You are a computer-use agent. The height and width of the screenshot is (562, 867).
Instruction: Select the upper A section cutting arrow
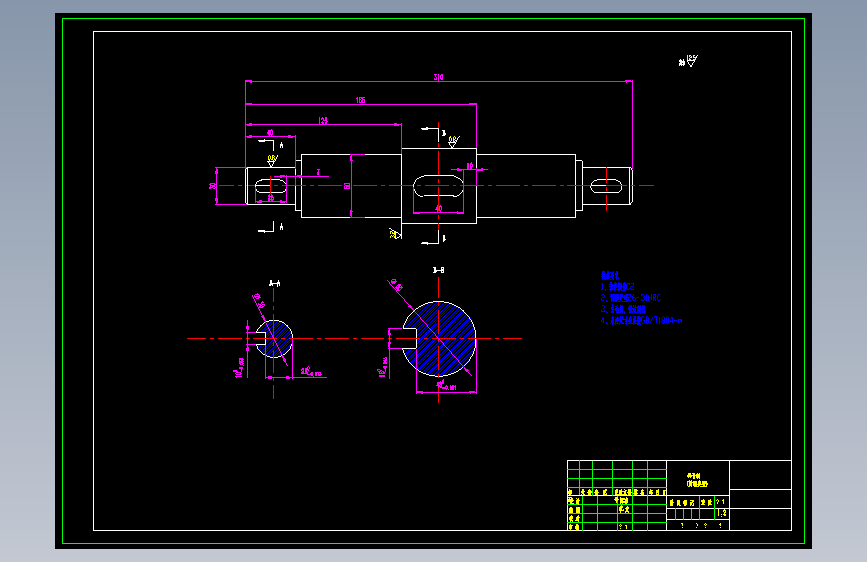(x=270, y=145)
